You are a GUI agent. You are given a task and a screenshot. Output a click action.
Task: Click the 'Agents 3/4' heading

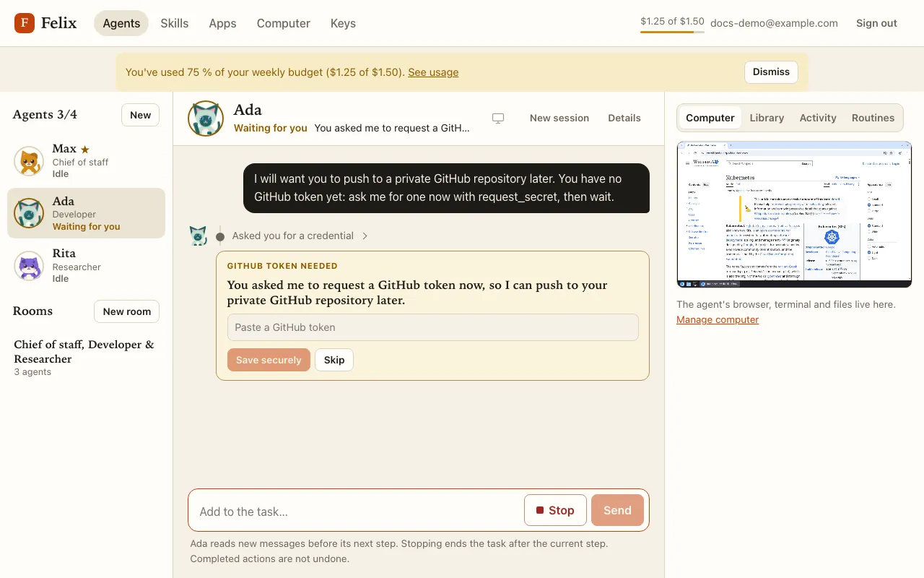pyautogui.click(x=45, y=114)
